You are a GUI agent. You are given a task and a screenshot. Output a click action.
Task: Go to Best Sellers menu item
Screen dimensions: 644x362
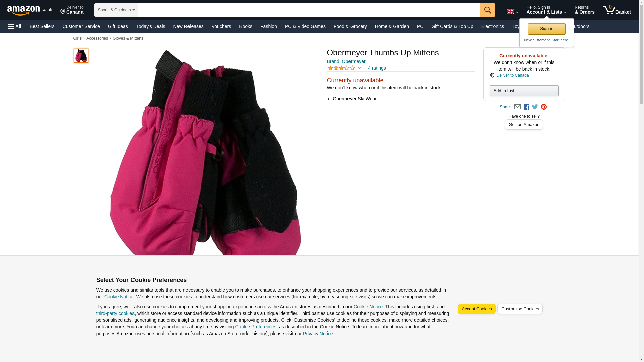[x=42, y=26]
